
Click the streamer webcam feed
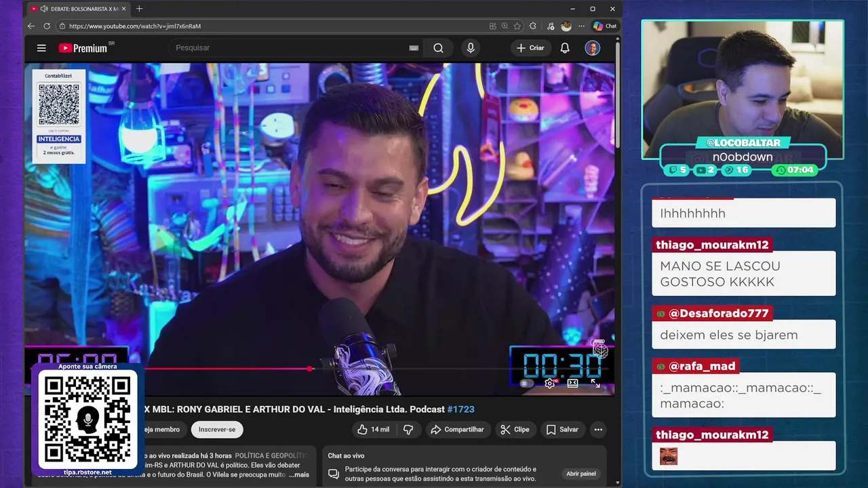click(743, 88)
